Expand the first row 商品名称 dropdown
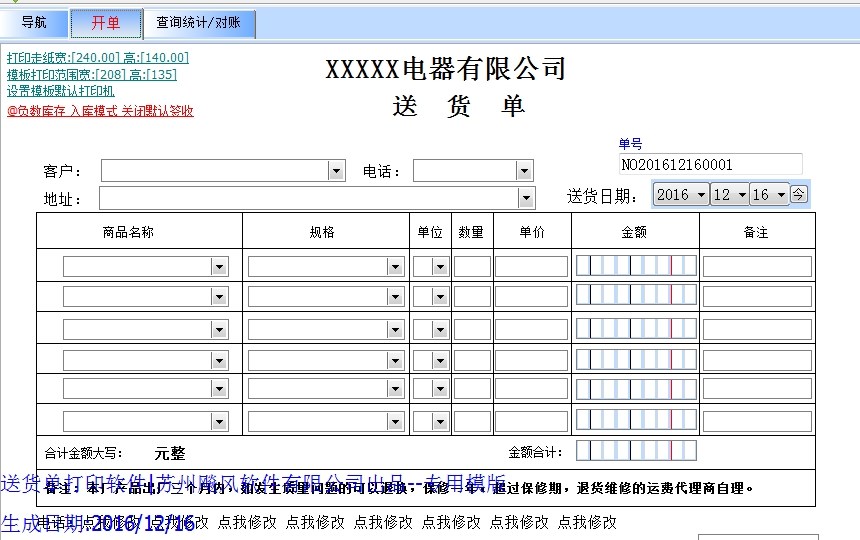860x540 pixels. click(219, 267)
